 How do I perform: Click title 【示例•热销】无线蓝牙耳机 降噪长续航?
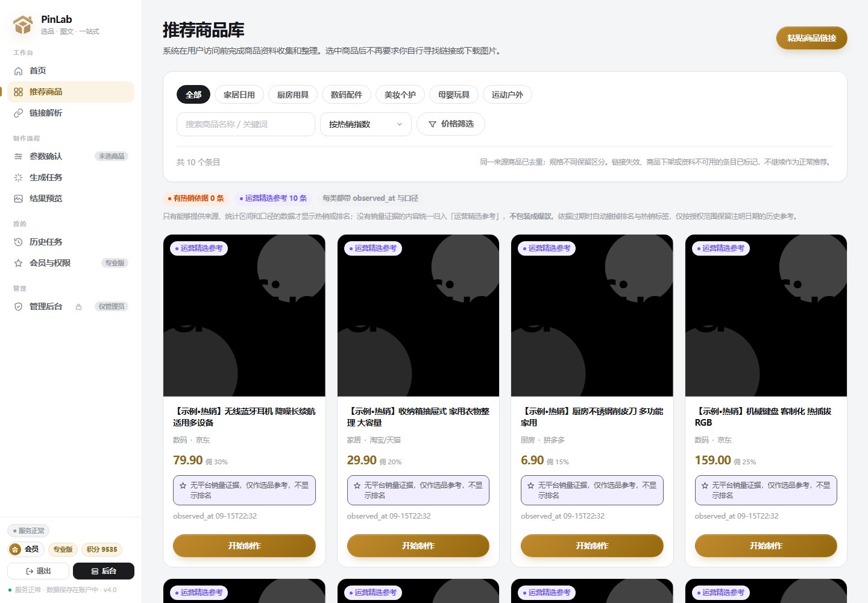244,417
